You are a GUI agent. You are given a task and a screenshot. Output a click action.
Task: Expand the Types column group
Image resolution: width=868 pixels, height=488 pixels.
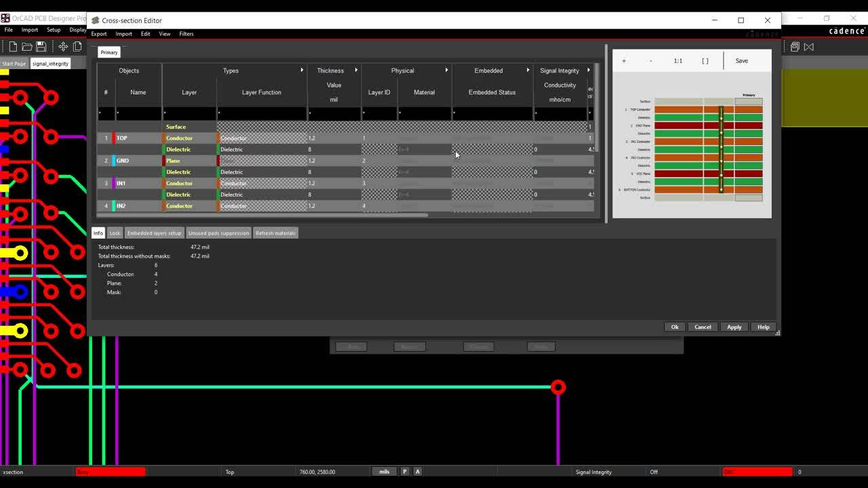point(302,70)
